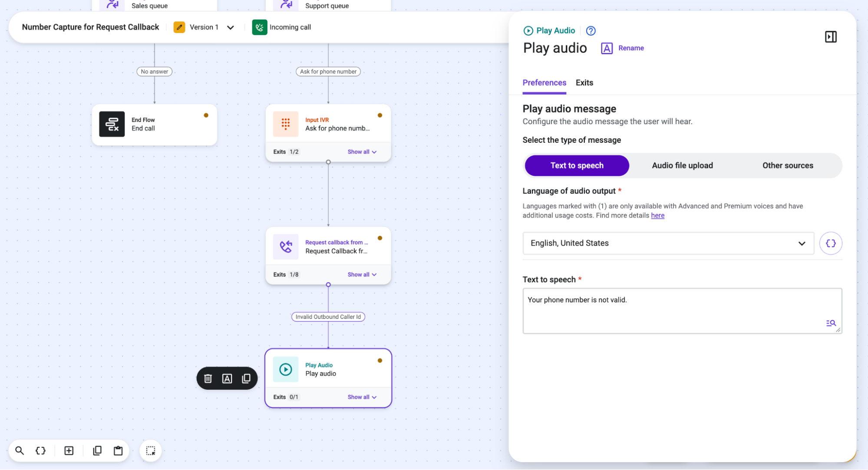Follow the 'here' details link

click(657, 216)
